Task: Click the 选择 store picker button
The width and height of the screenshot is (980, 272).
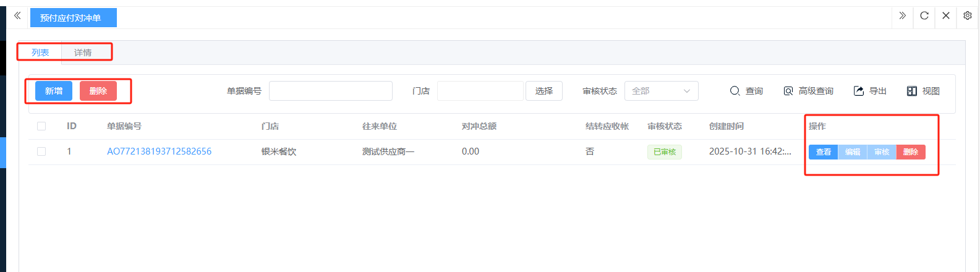Action: point(543,91)
